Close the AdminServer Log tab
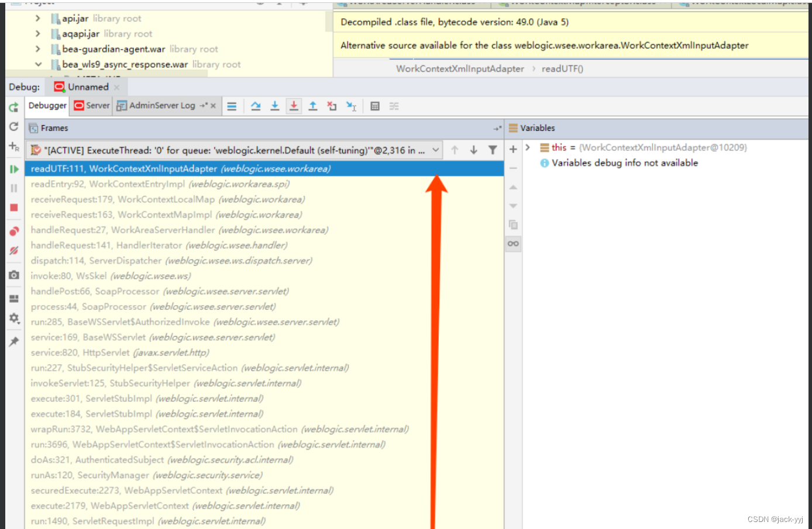Screen dimensions: 812x529 (213, 106)
